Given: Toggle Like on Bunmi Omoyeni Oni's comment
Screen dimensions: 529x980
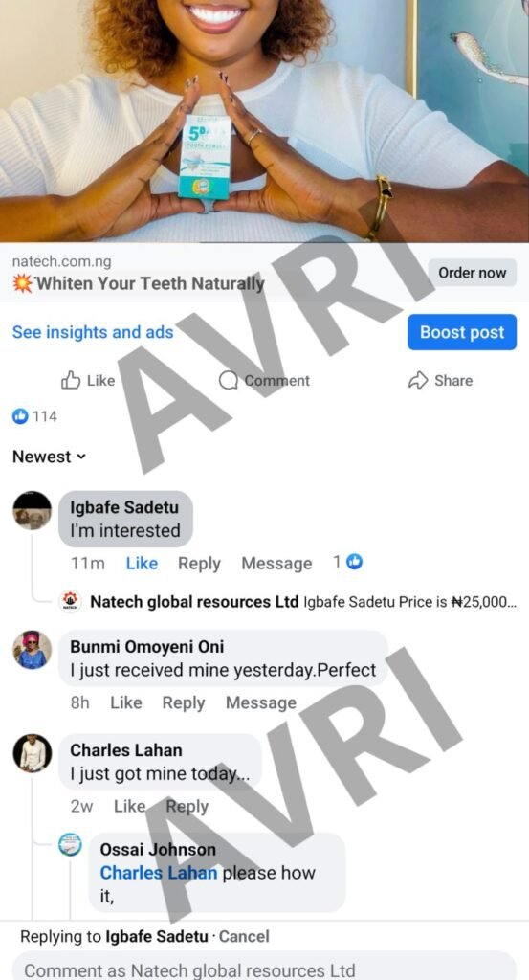Looking at the screenshot, I should tap(126, 702).
